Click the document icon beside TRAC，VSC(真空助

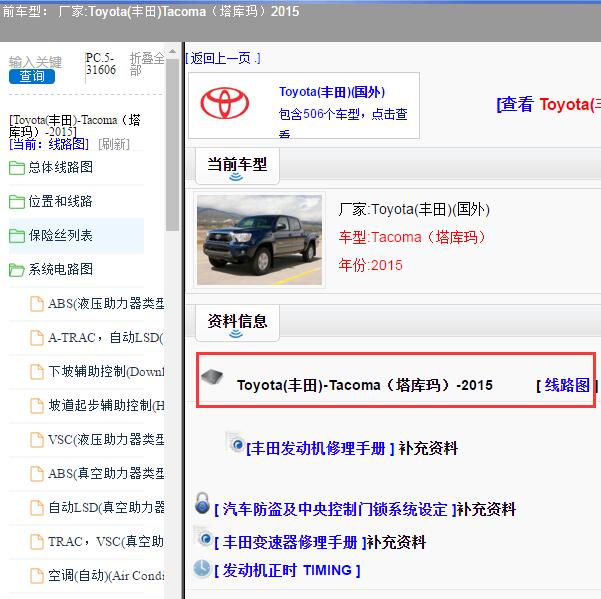pos(37,542)
